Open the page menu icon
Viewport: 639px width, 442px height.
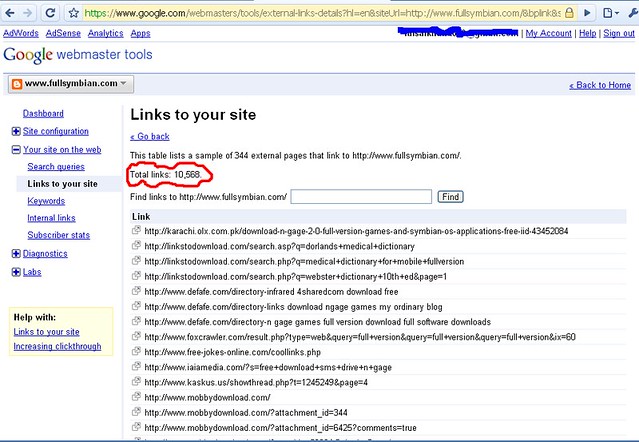coord(610,13)
